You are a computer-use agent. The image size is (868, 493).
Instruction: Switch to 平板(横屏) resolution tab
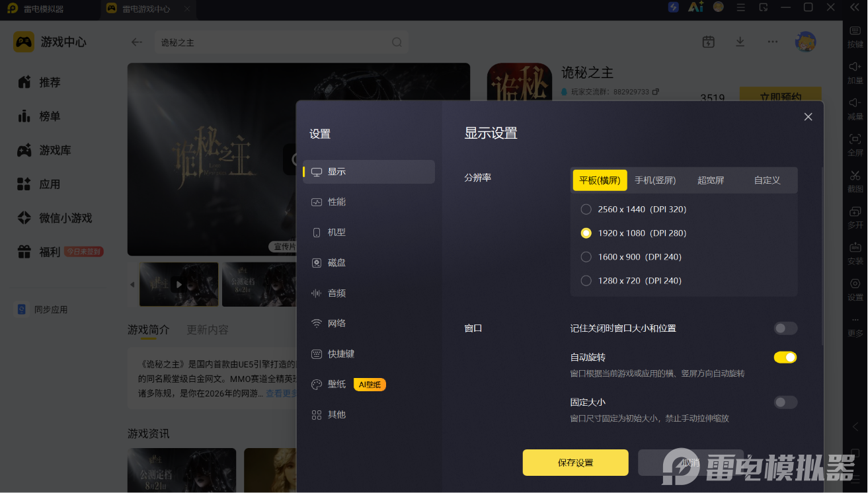(600, 180)
